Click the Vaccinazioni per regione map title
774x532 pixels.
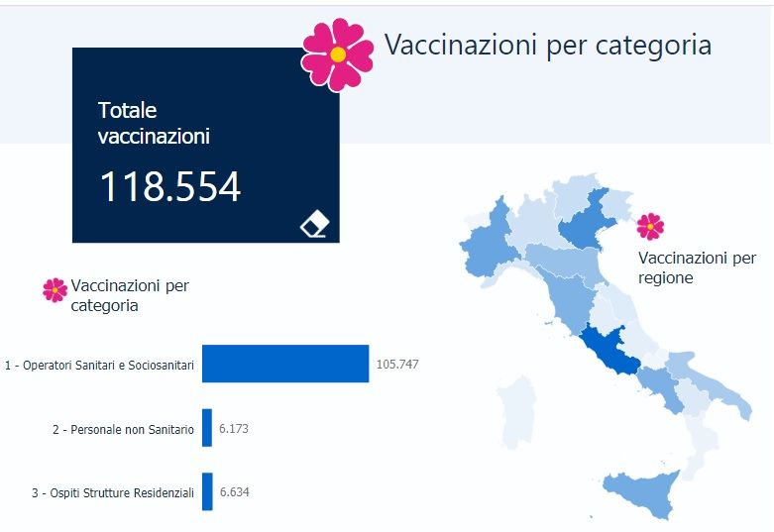click(x=697, y=267)
